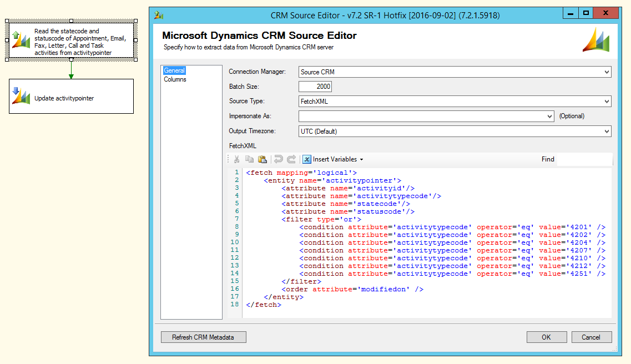Click the closing </entity> tag line
631x364 pixels.
(x=284, y=297)
